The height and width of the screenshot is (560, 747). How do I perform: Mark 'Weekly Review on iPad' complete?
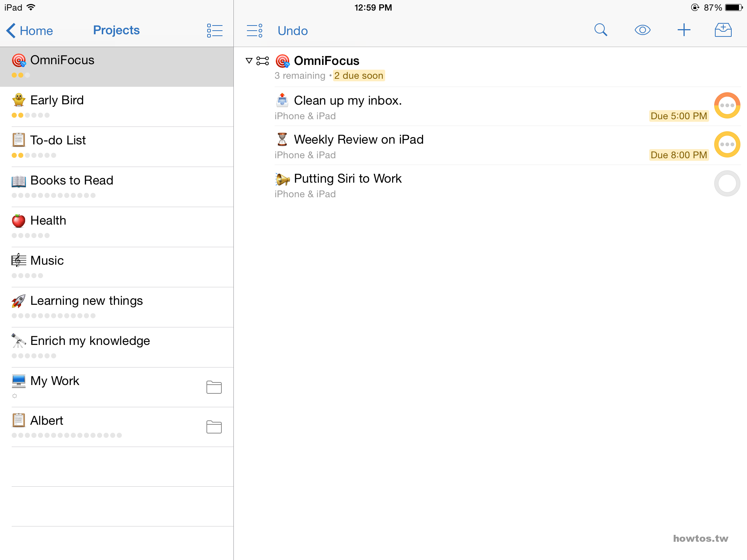pyautogui.click(x=727, y=144)
